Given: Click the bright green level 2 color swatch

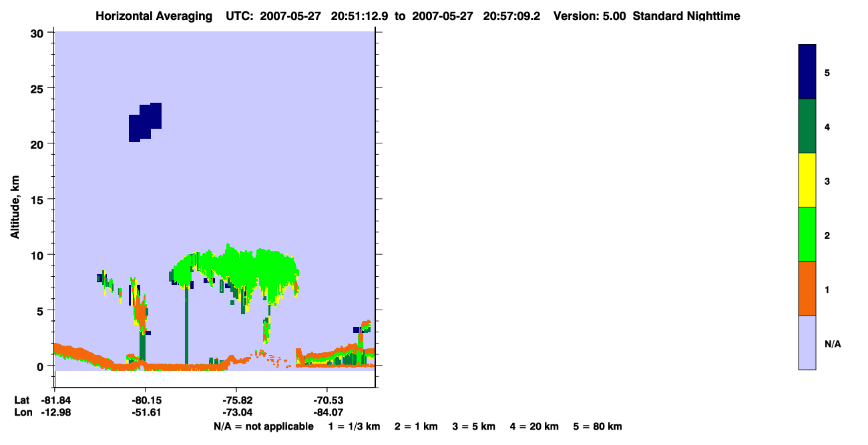Looking at the screenshot, I should tap(807, 234).
